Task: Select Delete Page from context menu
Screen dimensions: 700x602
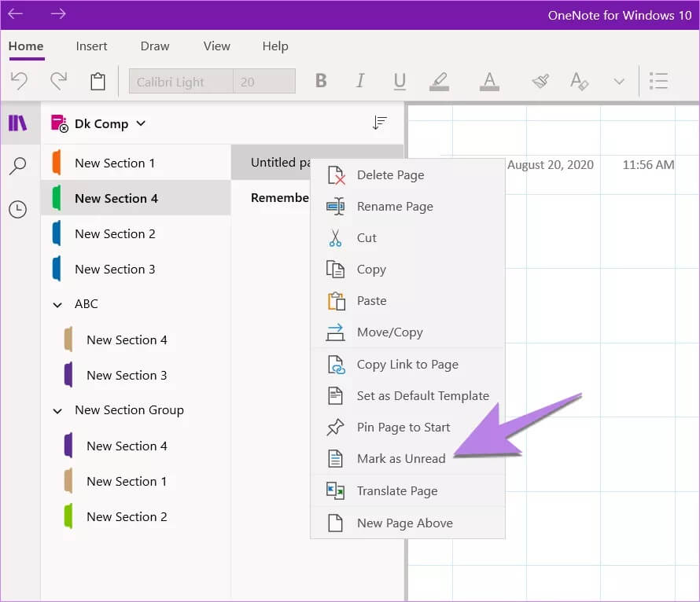Action: point(390,175)
